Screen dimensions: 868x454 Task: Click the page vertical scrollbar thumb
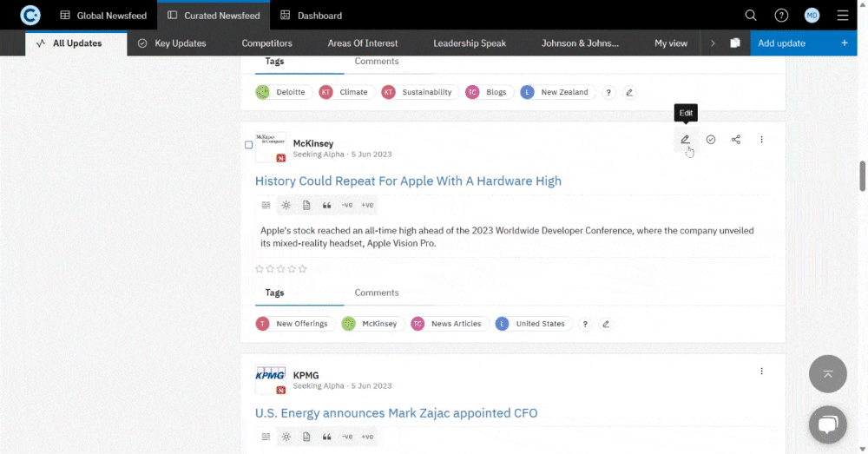(x=862, y=176)
